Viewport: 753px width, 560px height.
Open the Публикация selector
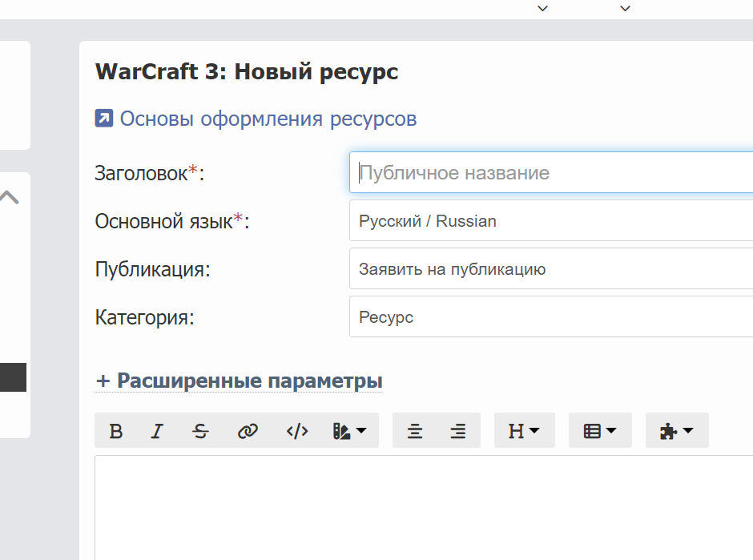tap(551, 269)
